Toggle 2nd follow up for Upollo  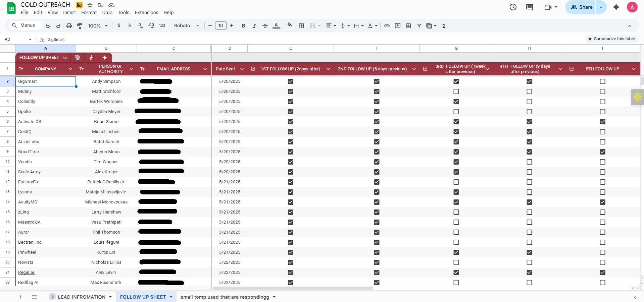click(x=377, y=112)
